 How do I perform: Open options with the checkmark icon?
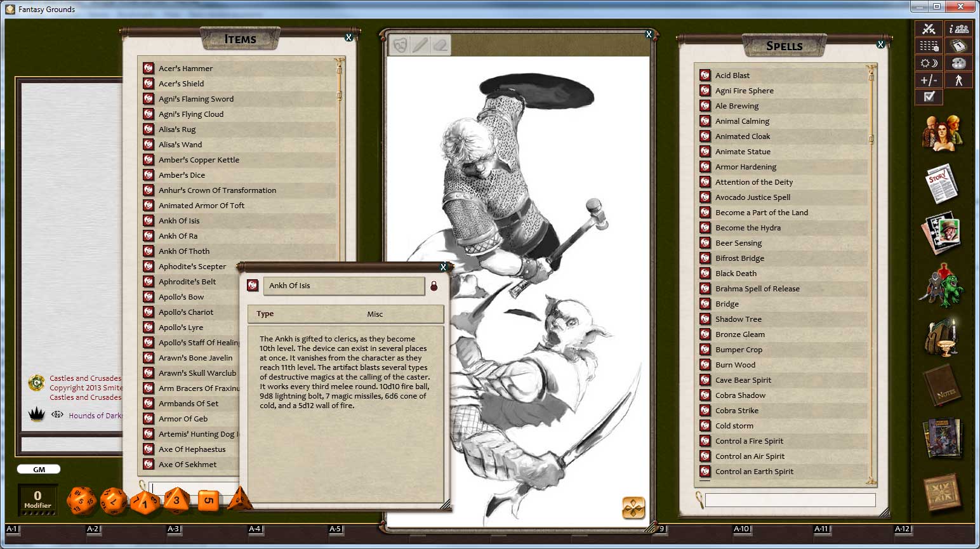click(x=929, y=96)
